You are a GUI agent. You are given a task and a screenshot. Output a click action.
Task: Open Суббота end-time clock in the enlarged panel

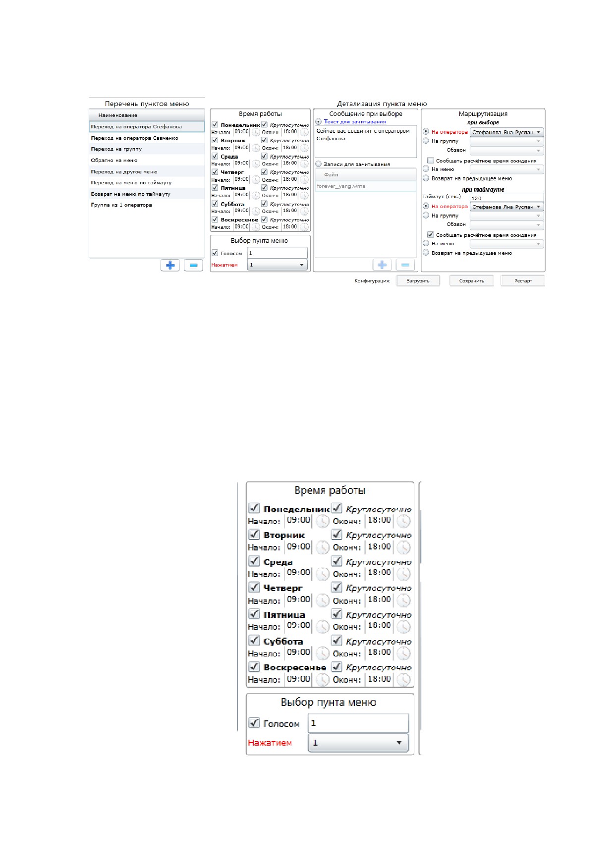(404, 653)
